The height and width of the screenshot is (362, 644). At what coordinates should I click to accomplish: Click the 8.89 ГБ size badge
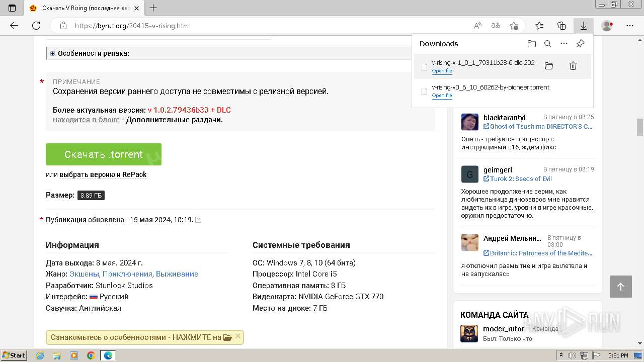(91, 195)
